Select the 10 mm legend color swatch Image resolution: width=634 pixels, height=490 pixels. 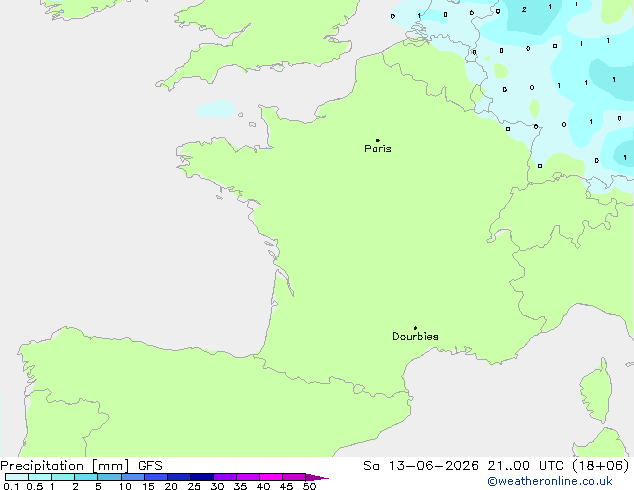pyautogui.click(x=132, y=477)
